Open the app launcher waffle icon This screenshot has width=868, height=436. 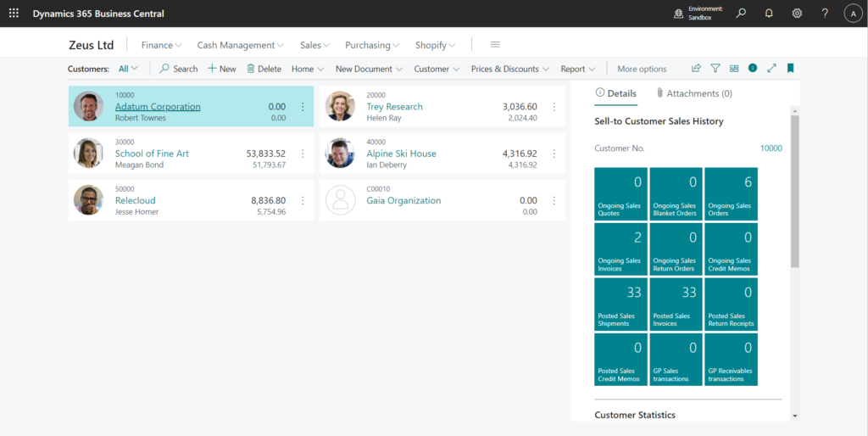point(14,14)
